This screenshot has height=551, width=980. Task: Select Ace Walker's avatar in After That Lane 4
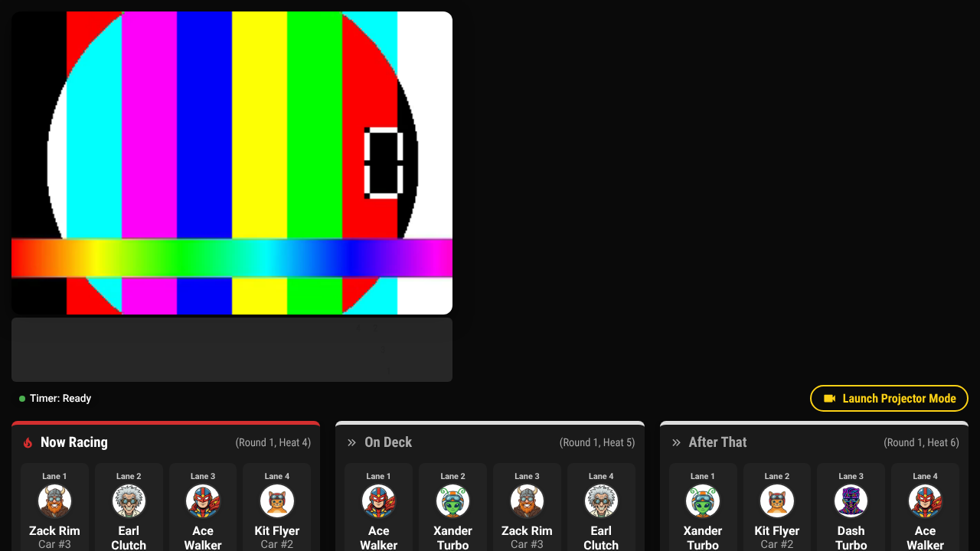[x=925, y=501]
